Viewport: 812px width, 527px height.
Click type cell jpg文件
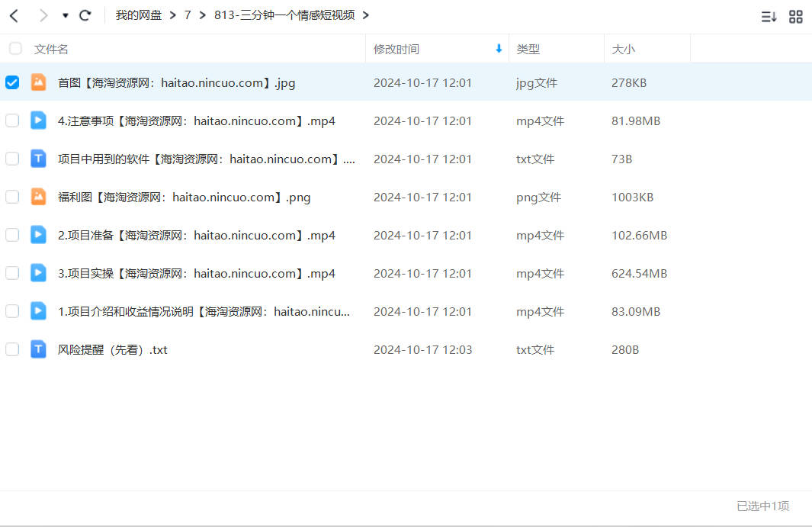coord(537,83)
